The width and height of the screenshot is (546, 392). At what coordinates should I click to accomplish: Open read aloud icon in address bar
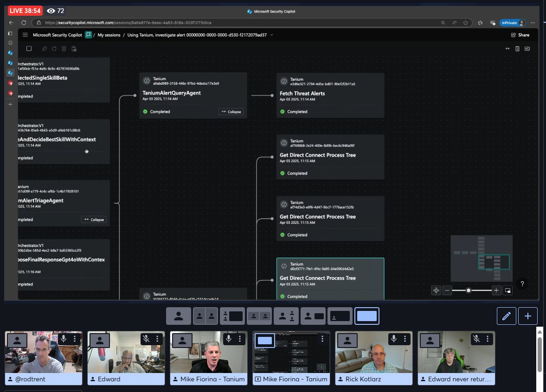click(454, 23)
